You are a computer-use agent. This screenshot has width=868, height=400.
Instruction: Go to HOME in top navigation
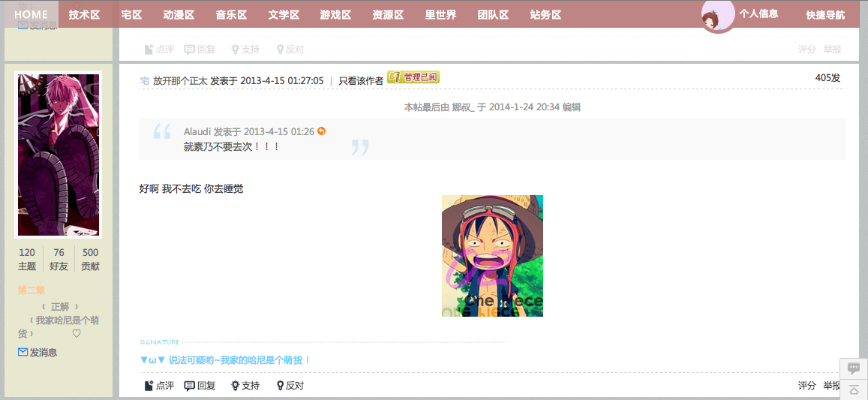point(31,14)
